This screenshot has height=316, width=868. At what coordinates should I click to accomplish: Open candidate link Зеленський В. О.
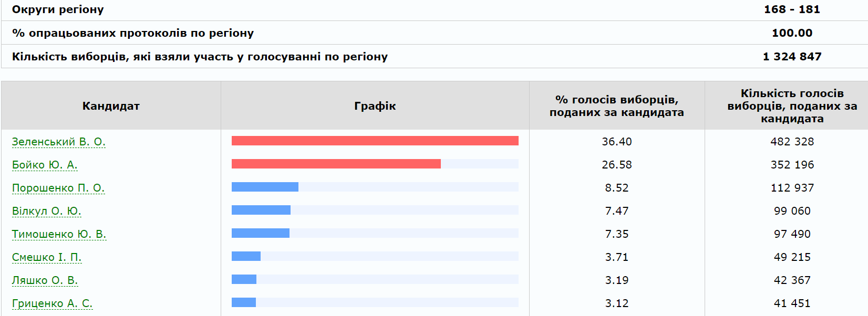click(58, 142)
